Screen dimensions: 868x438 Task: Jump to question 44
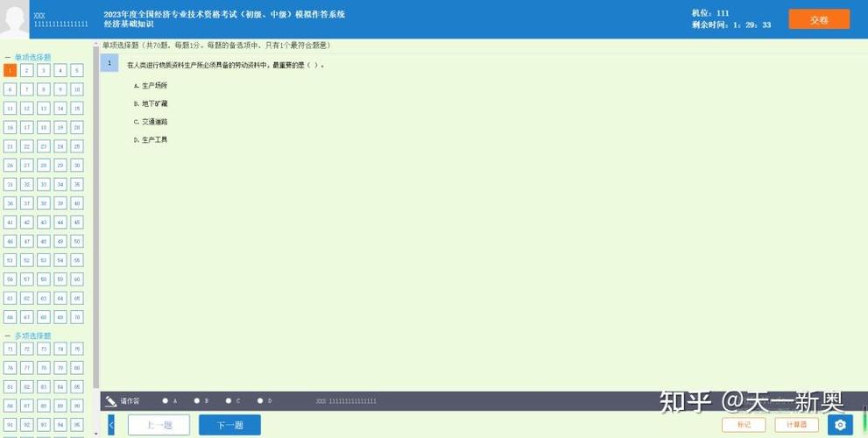pyautogui.click(x=60, y=222)
